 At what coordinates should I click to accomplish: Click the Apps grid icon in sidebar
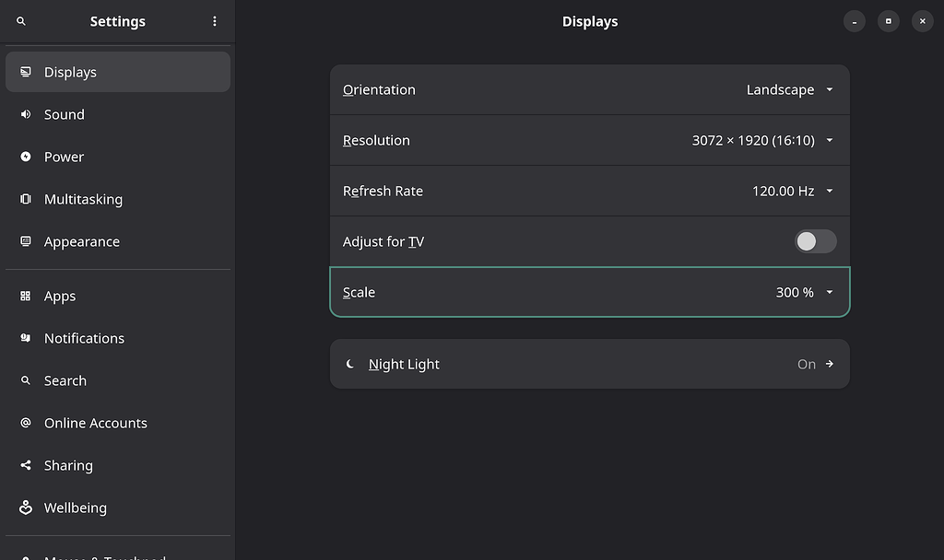pos(26,296)
